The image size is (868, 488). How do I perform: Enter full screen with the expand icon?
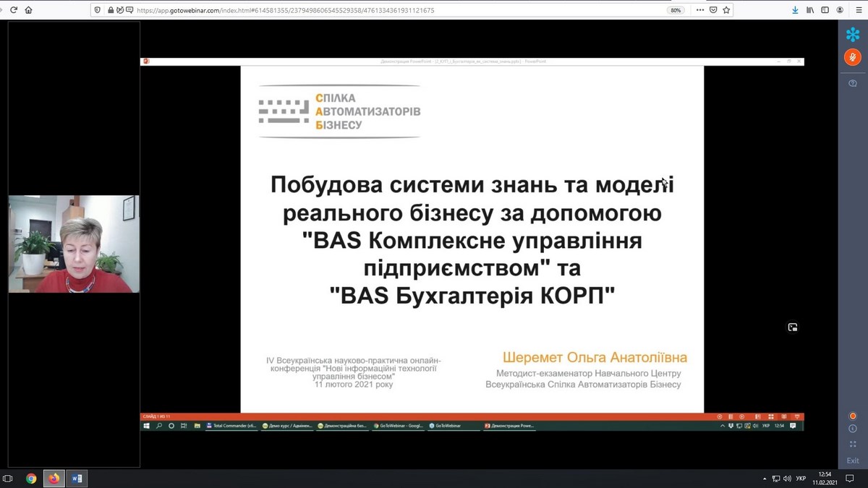coord(853,445)
